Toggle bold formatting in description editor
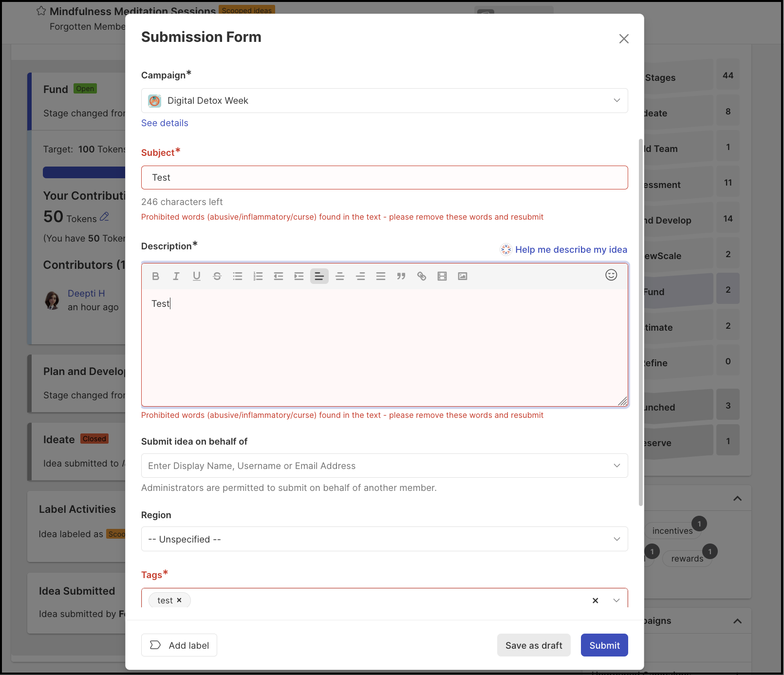This screenshot has width=784, height=675. [156, 276]
